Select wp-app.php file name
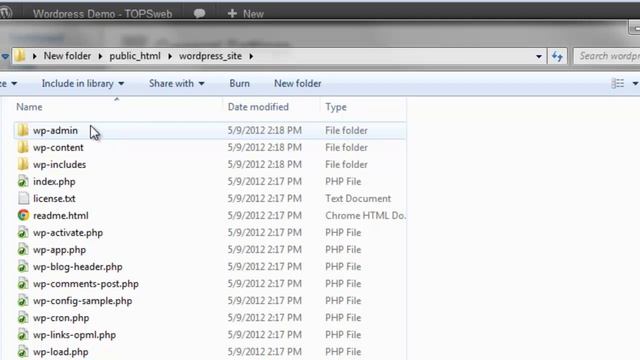 click(x=60, y=250)
